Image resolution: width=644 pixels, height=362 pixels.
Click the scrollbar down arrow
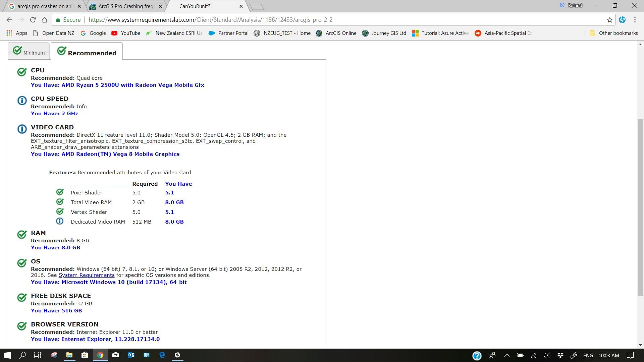(641, 345)
